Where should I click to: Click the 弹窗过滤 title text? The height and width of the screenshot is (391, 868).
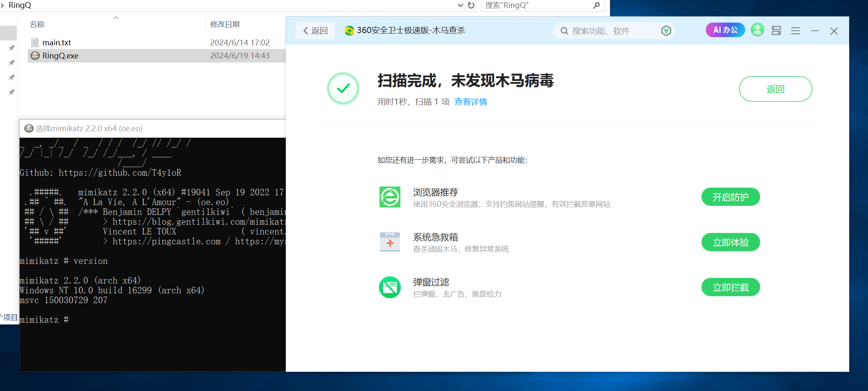(431, 282)
